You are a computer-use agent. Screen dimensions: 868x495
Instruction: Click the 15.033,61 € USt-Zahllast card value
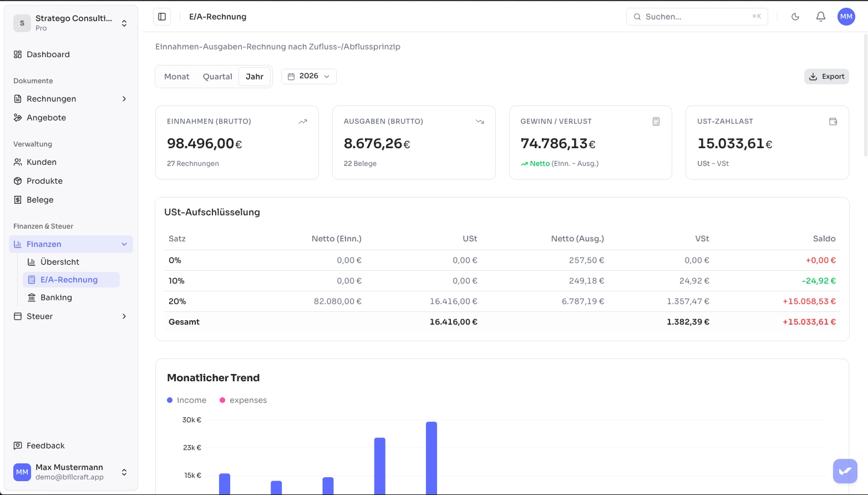pos(735,144)
